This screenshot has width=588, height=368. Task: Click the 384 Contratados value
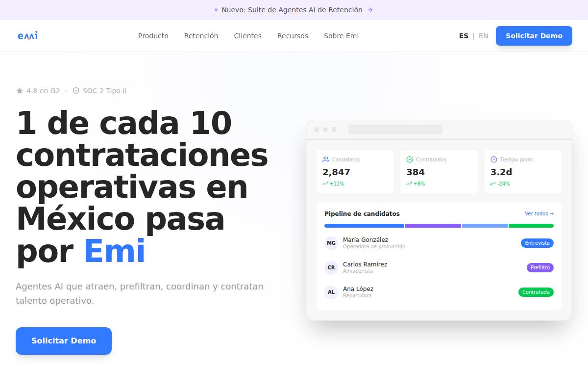(x=416, y=172)
